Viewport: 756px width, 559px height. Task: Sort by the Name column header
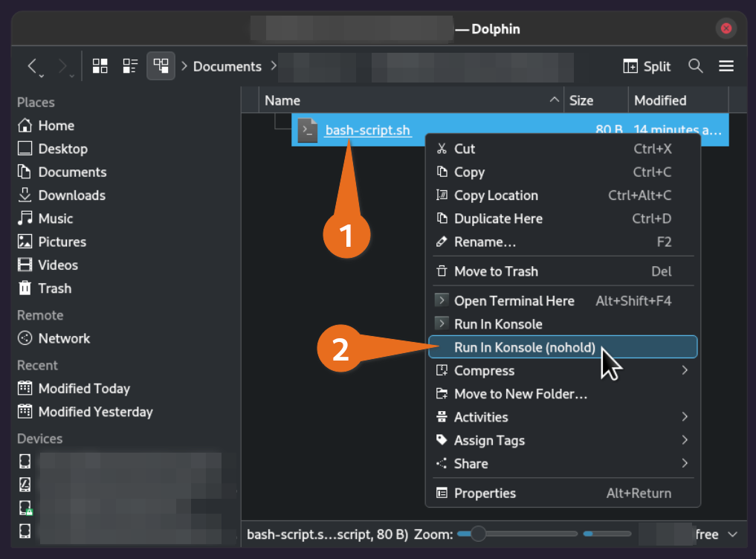coord(411,100)
